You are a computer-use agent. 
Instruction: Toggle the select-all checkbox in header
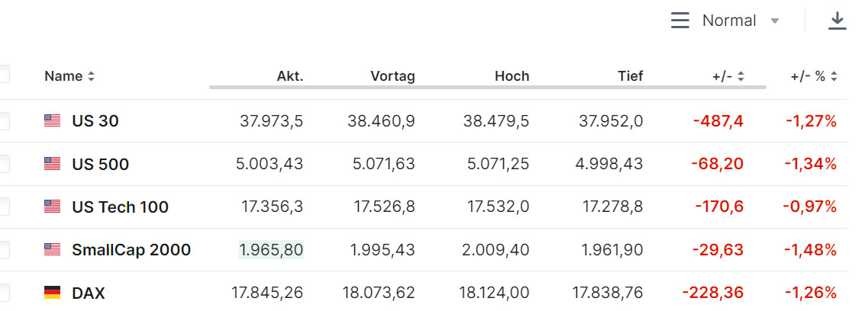4,75
